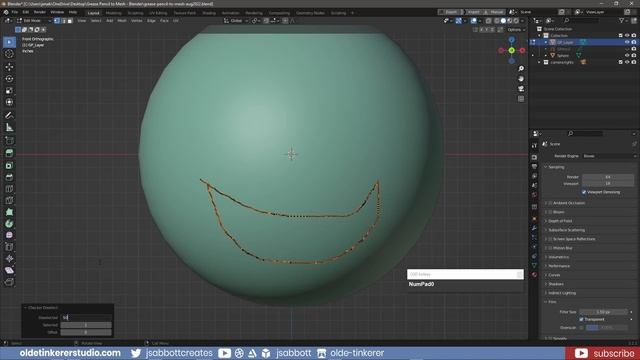640x360 pixels.
Task: Select the Measure tool
Action: [x=9, y=127]
